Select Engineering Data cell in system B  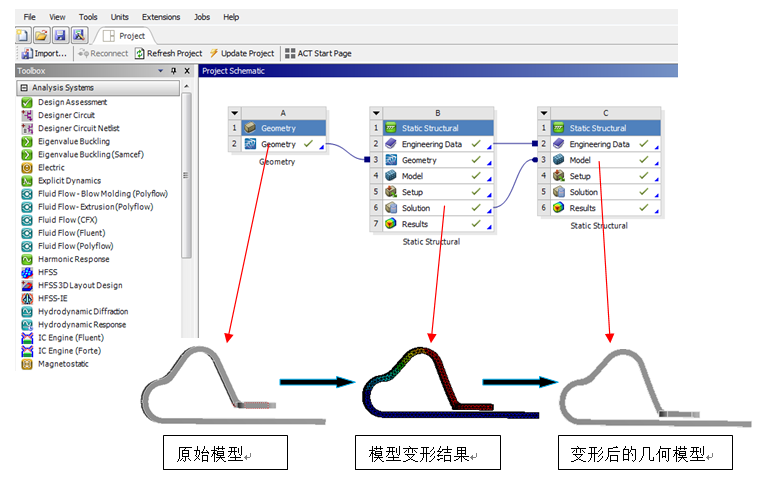(x=438, y=145)
